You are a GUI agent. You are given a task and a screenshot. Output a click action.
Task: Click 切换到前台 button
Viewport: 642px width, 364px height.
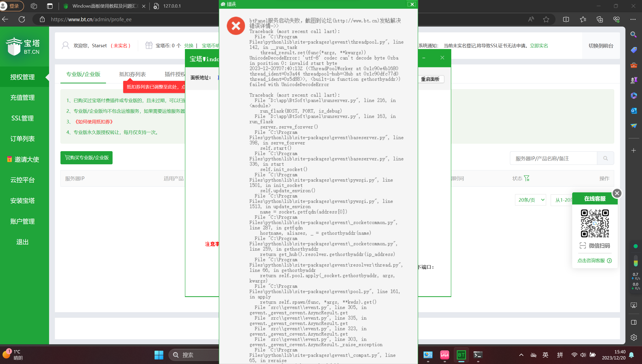click(x=601, y=45)
